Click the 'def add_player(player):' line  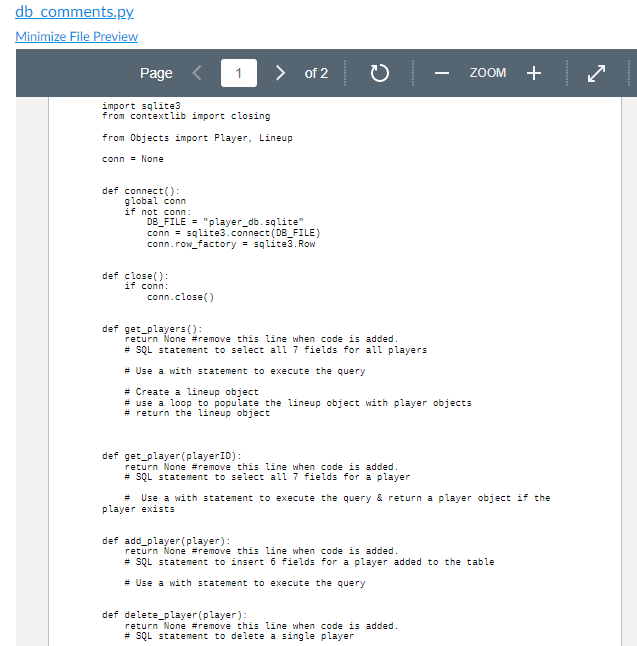[x=166, y=541]
